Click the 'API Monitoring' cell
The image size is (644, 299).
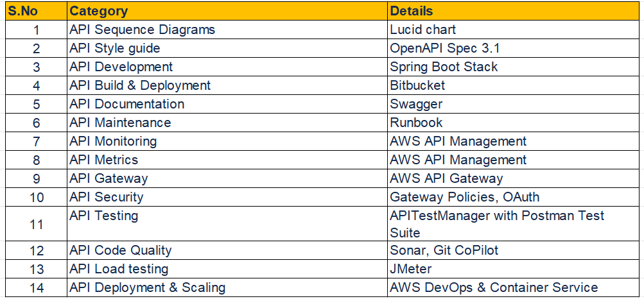point(227,141)
